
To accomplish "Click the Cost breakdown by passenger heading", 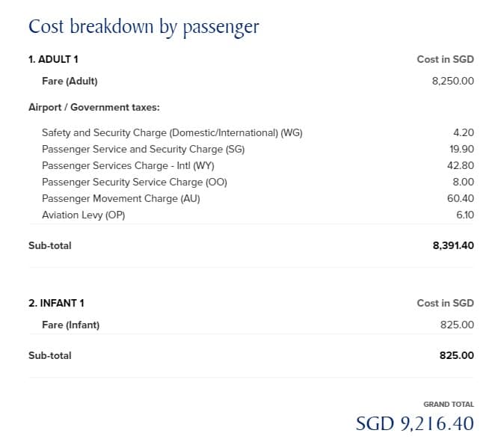I will coord(144,27).
